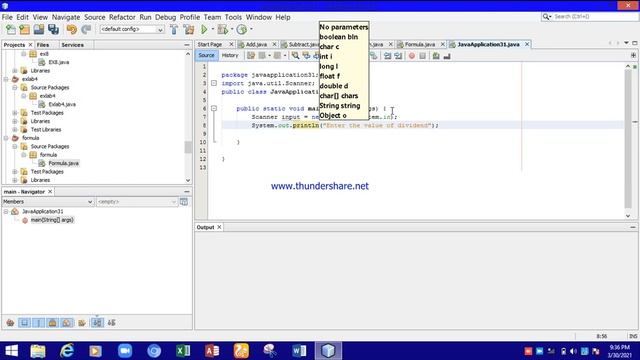Select Exlab4.java in the Projects tree
The image size is (640, 360).
pyautogui.click(x=62, y=104)
